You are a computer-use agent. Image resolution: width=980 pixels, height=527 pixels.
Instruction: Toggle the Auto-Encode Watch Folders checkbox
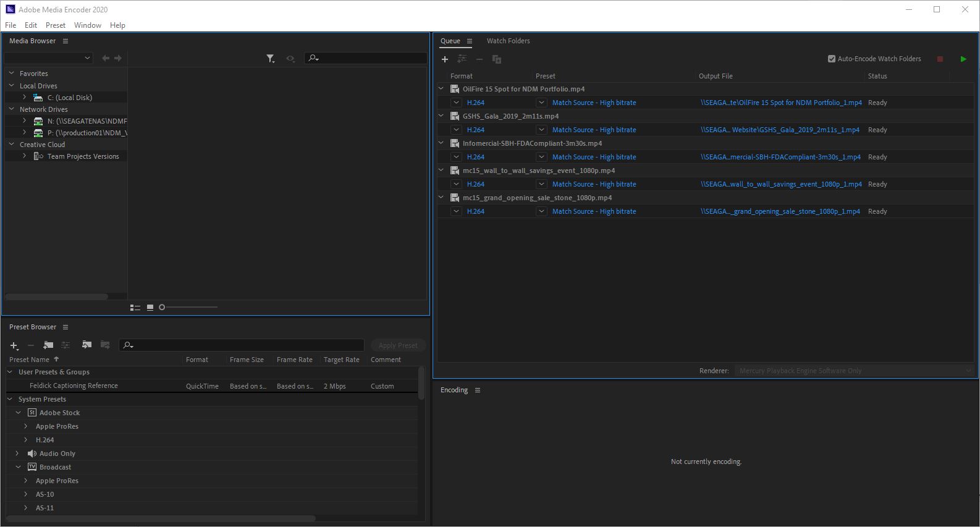[832, 59]
